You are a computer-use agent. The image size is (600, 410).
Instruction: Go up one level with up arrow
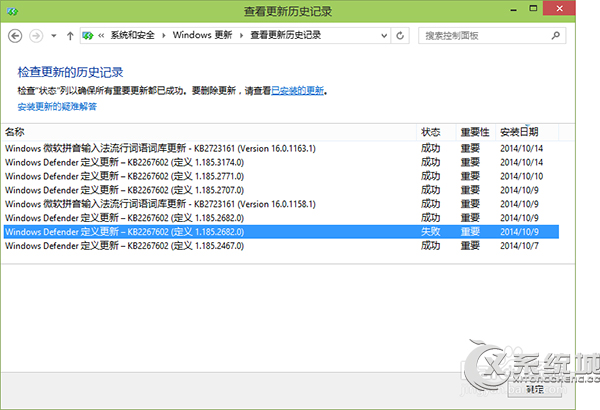click(70, 36)
